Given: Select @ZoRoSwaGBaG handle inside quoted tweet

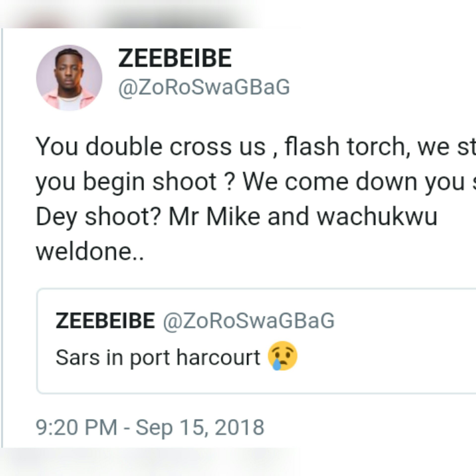Looking at the screenshot, I should (248, 321).
